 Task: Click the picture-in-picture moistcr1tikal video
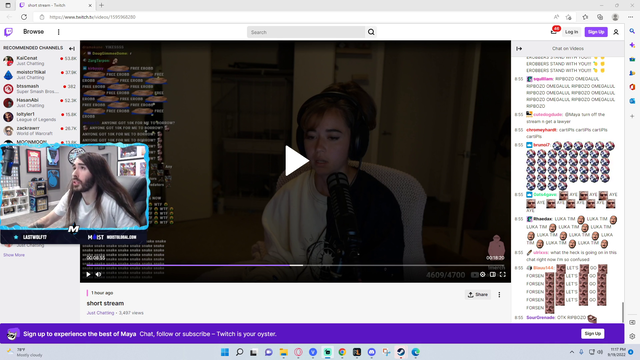pyautogui.click(x=74, y=187)
